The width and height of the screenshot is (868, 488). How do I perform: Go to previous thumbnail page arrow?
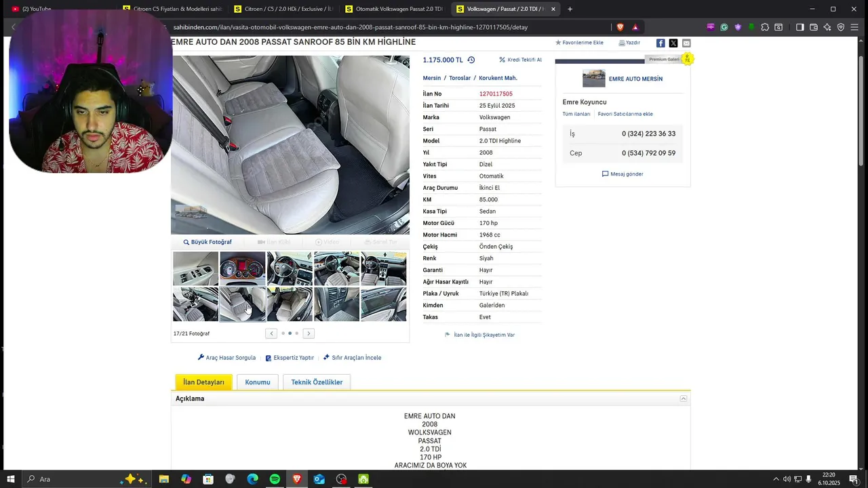271,333
